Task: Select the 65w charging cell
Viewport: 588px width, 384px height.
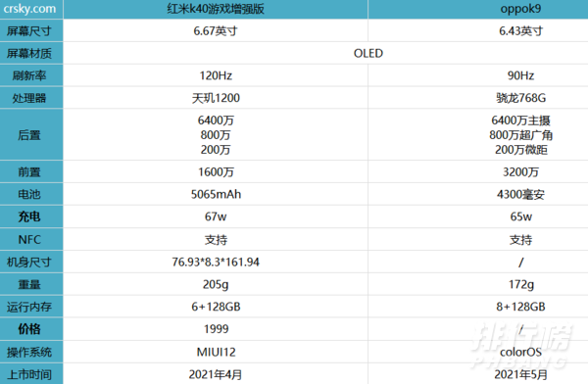Action: (478, 216)
